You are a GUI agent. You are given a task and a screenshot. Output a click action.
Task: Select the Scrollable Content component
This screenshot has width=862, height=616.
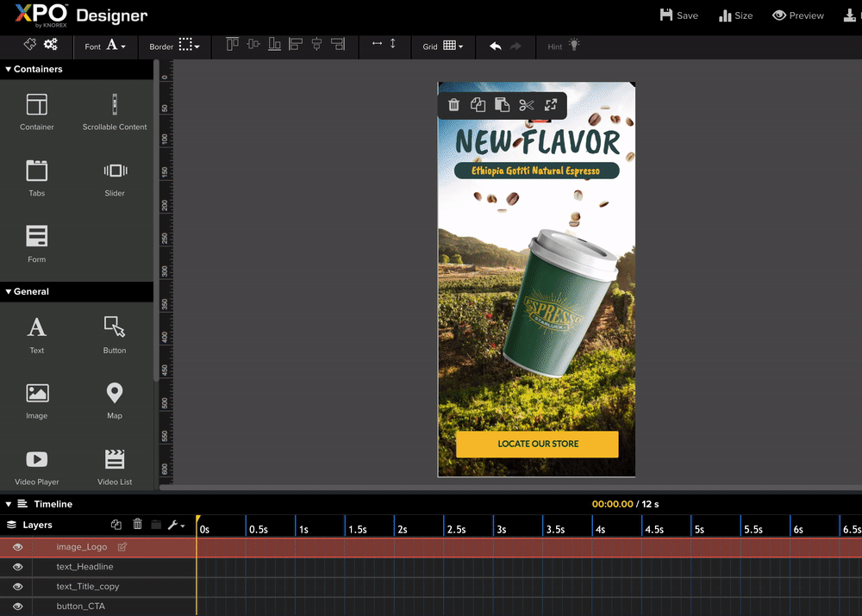115,111
